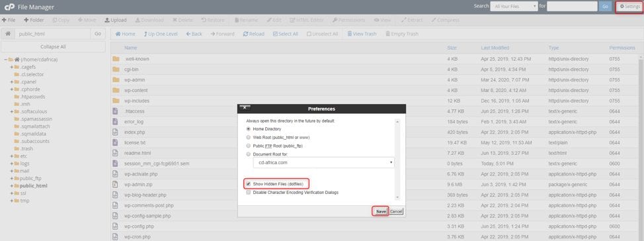Click the Extract toolbar button
644x241 pixels.
[x=412, y=20]
